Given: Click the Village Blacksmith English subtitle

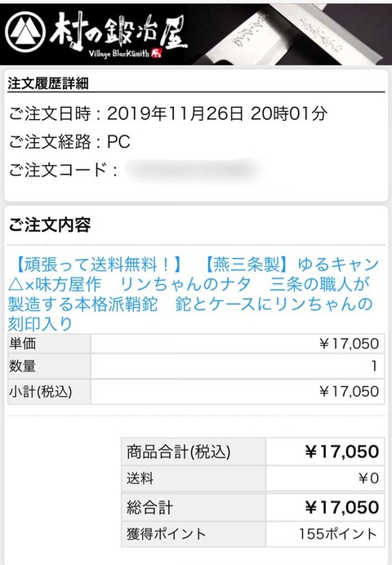Looking at the screenshot, I should click(x=119, y=54).
